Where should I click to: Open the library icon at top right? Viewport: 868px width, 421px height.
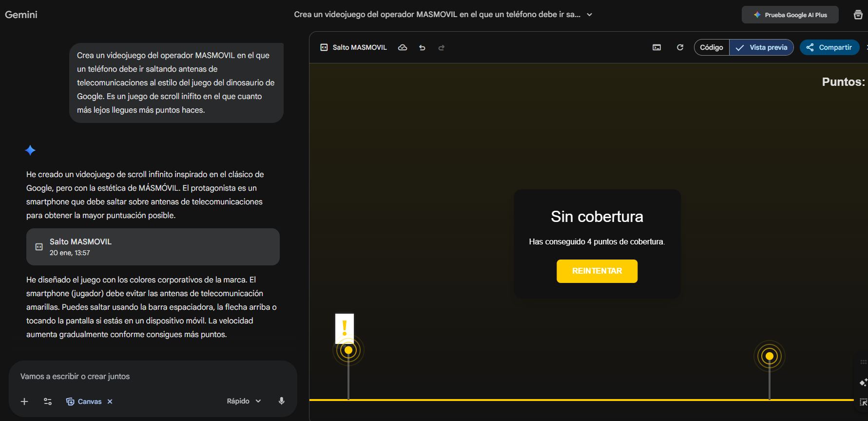tap(858, 15)
